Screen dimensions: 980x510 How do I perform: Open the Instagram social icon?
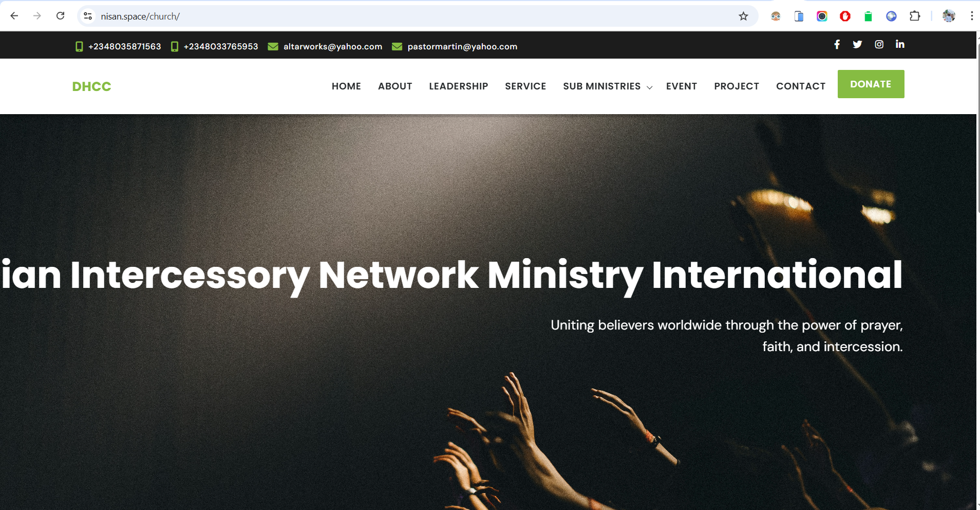coord(879,45)
